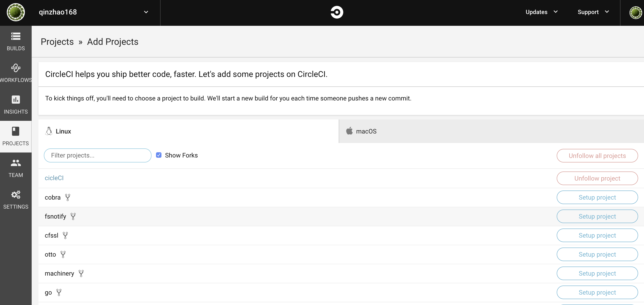Image resolution: width=644 pixels, height=305 pixels.
Task: Toggle the Show Forks checkbox
Action: point(159,155)
